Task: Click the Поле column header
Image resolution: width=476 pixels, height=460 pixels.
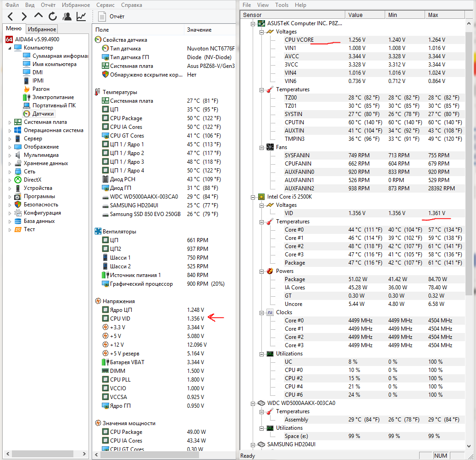Action: pos(138,30)
